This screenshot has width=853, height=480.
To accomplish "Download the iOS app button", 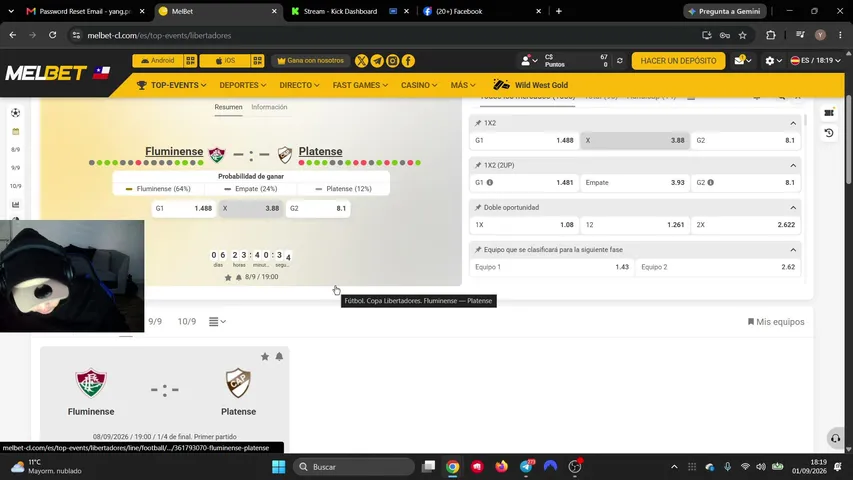I will click(225, 60).
